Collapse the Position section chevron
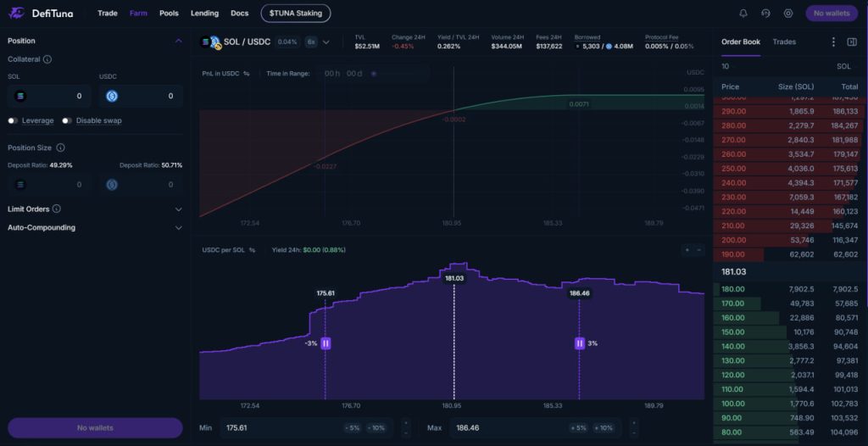 click(178, 41)
